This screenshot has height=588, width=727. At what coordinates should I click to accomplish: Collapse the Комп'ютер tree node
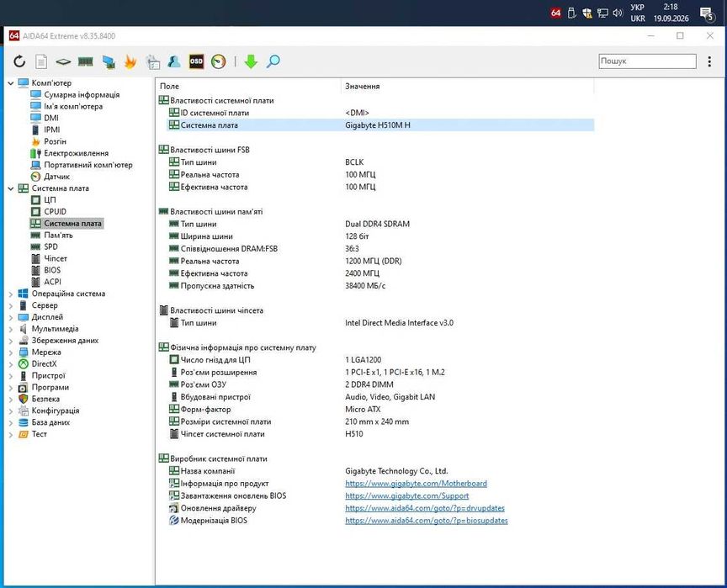11,83
